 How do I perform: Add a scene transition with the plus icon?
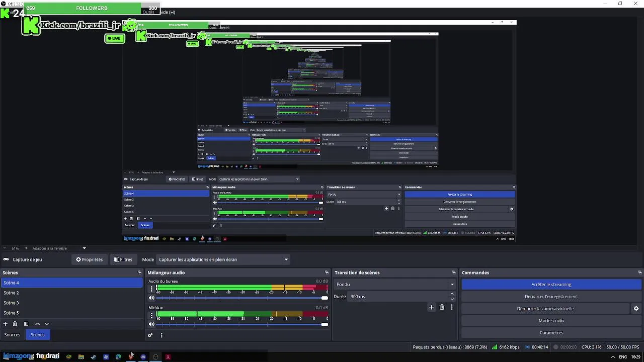pyautogui.click(x=431, y=307)
